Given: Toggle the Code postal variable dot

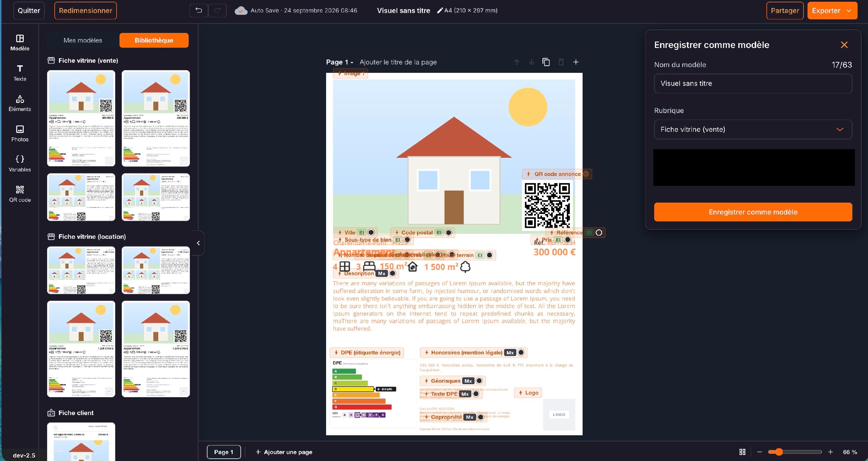Looking at the screenshot, I should point(448,232).
